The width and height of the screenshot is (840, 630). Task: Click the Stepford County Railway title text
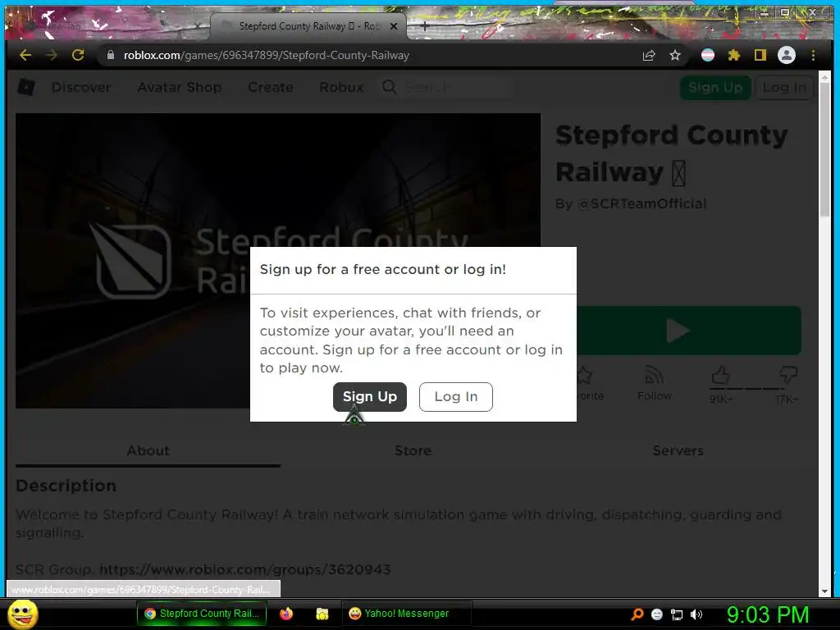click(x=671, y=153)
